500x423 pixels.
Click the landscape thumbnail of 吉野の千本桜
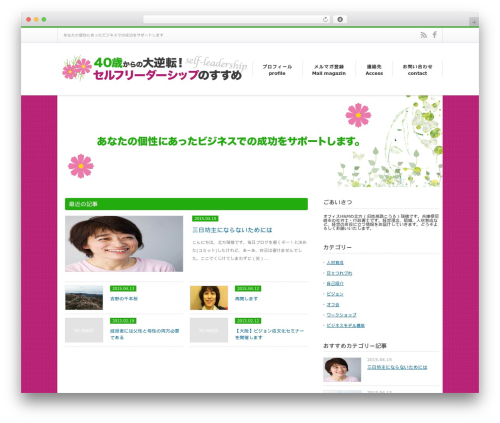(x=84, y=298)
